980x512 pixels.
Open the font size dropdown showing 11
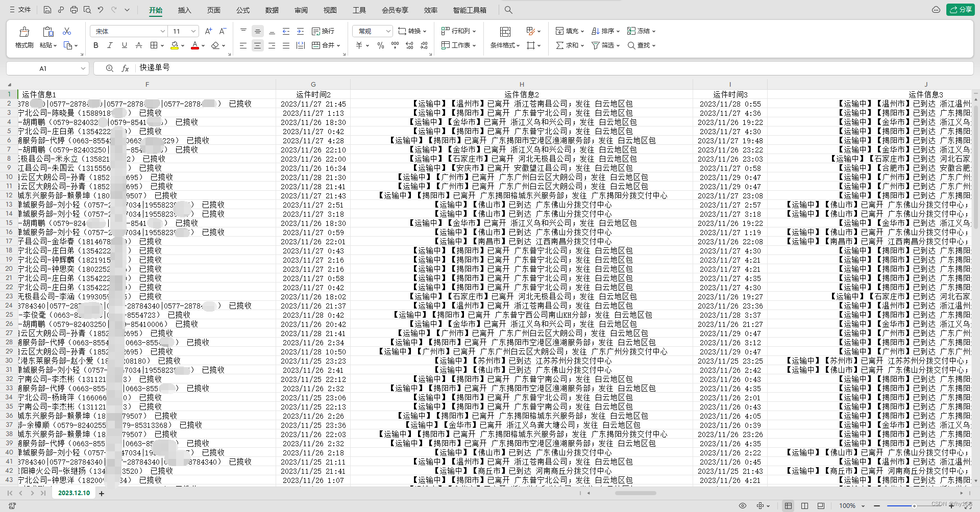[x=193, y=31]
